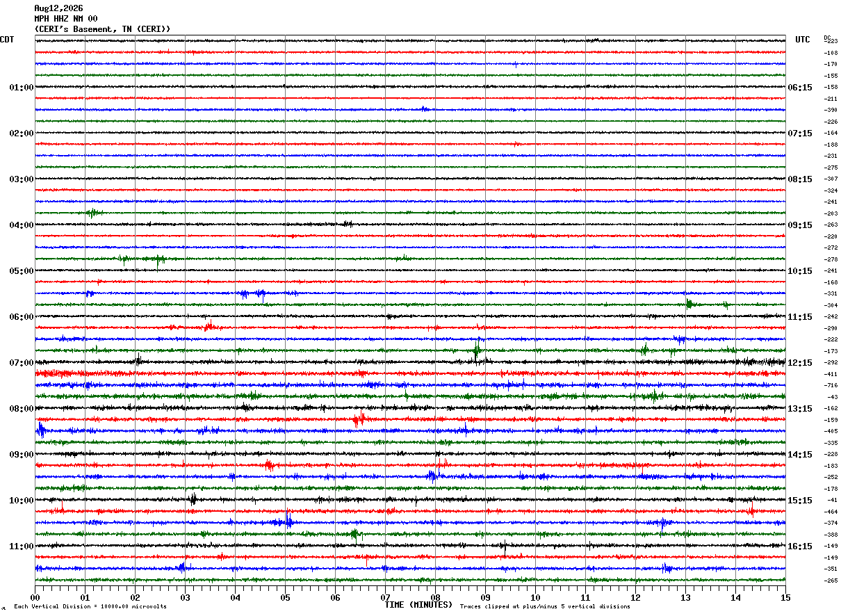
Task: Pick minute tick 10 on time axis
Action: pyautogui.click(x=535, y=597)
